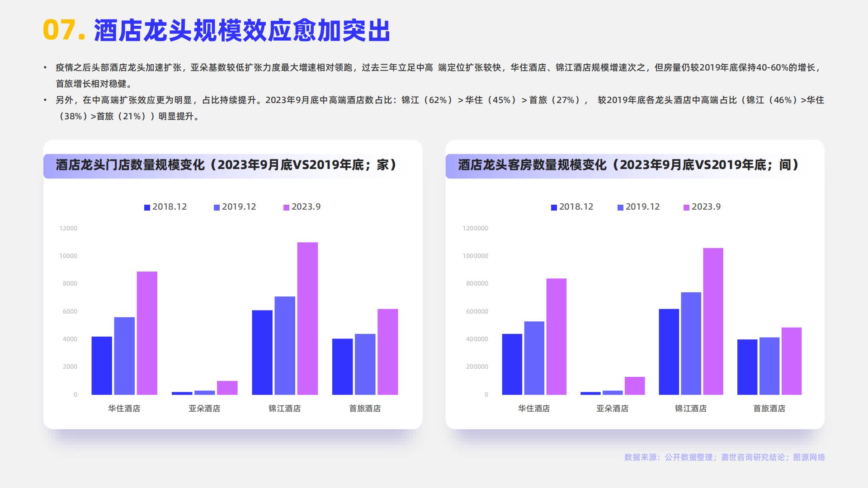This screenshot has height=488, width=868.
Task: Select the slide title 酒店龙头规模效应愈加突出
Action: point(242,31)
